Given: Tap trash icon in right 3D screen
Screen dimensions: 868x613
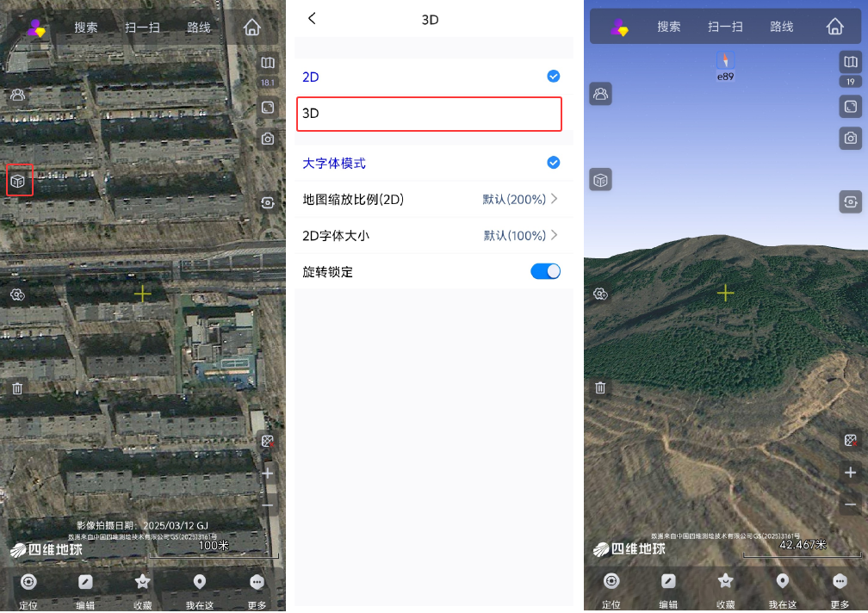Looking at the screenshot, I should click(x=601, y=387).
